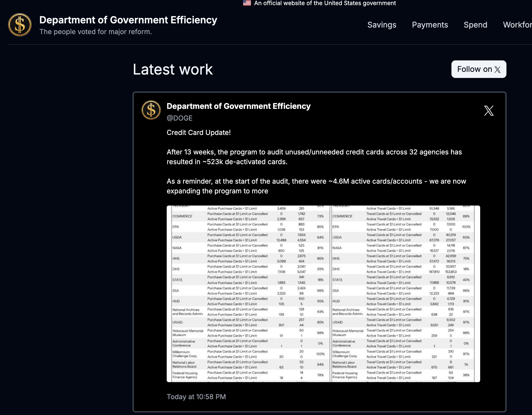Click the X logo on the post card
The width and height of the screenshot is (532, 415).
click(488, 111)
